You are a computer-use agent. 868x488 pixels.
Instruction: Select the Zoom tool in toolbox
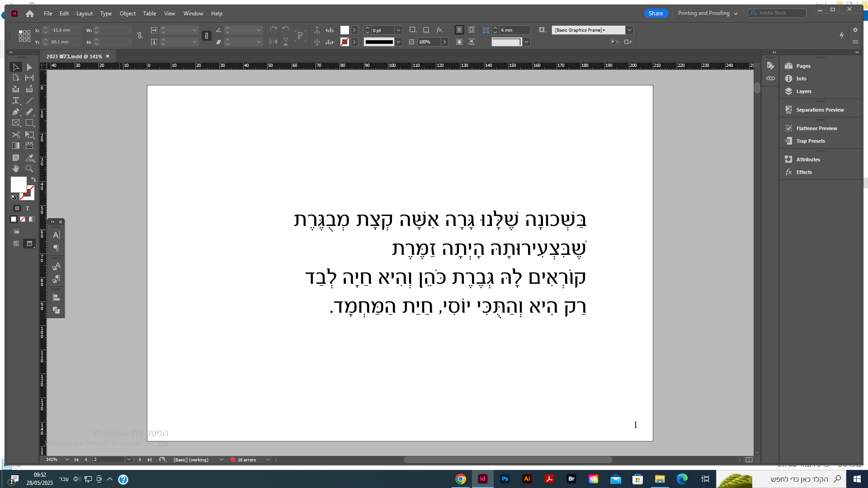(29, 169)
